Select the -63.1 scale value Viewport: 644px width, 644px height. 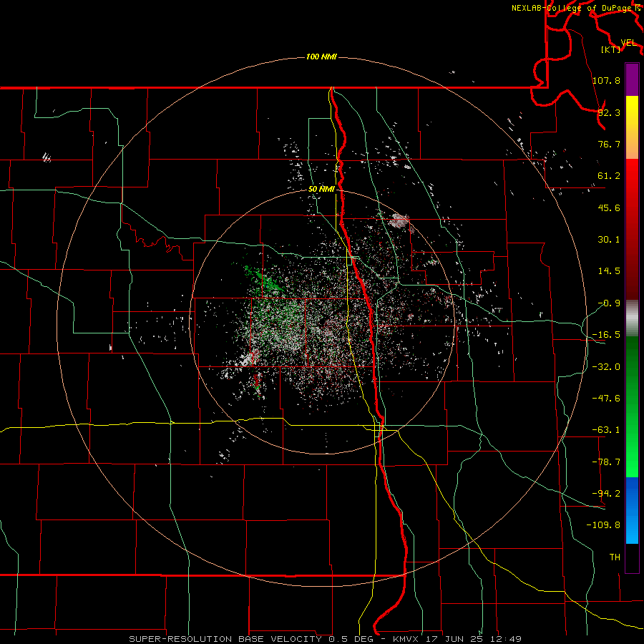[x=606, y=430]
